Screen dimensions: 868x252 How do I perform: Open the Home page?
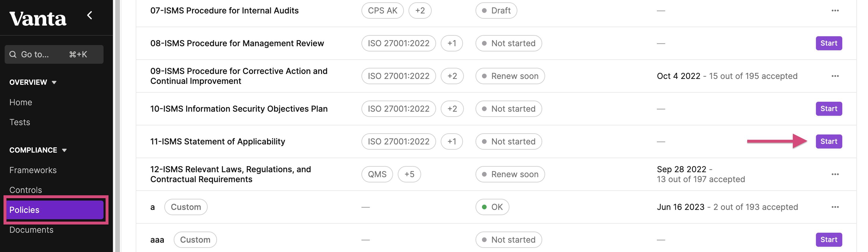pos(20,102)
